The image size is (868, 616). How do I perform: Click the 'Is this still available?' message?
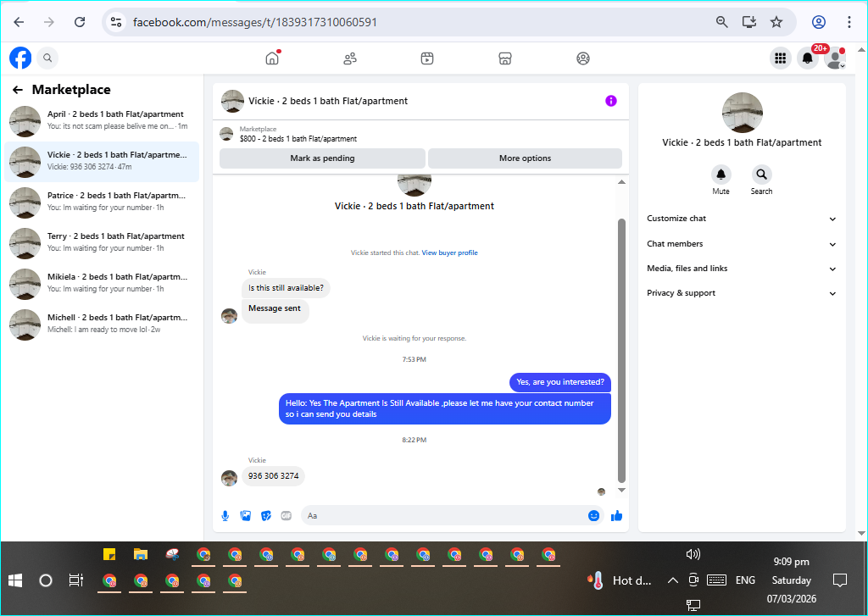(286, 288)
